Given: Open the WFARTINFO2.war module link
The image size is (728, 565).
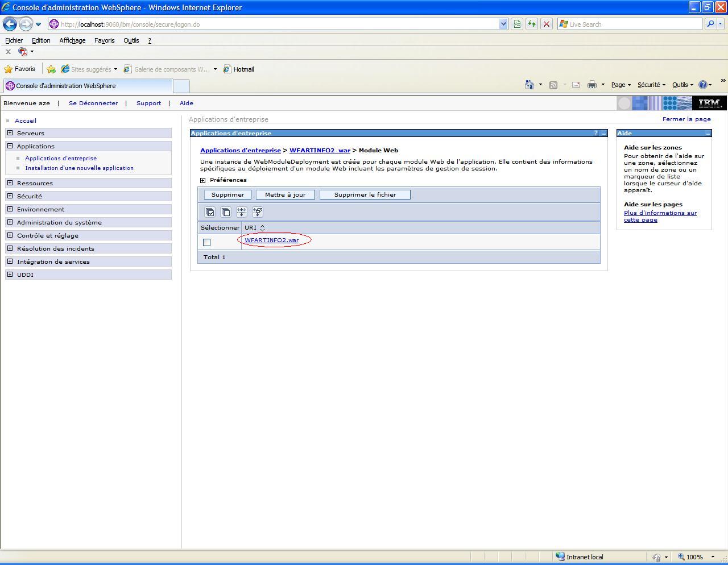Looking at the screenshot, I should coord(271,240).
